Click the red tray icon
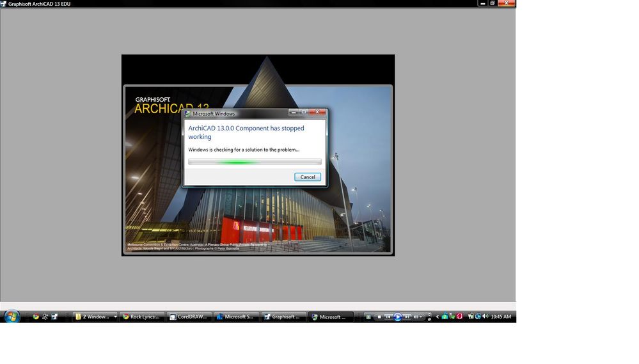 (459, 316)
